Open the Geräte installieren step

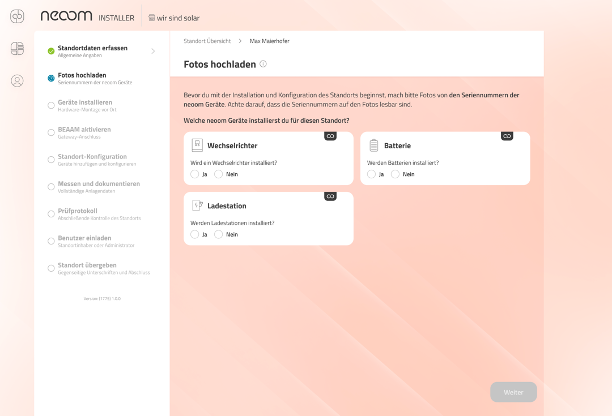click(101, 105)
